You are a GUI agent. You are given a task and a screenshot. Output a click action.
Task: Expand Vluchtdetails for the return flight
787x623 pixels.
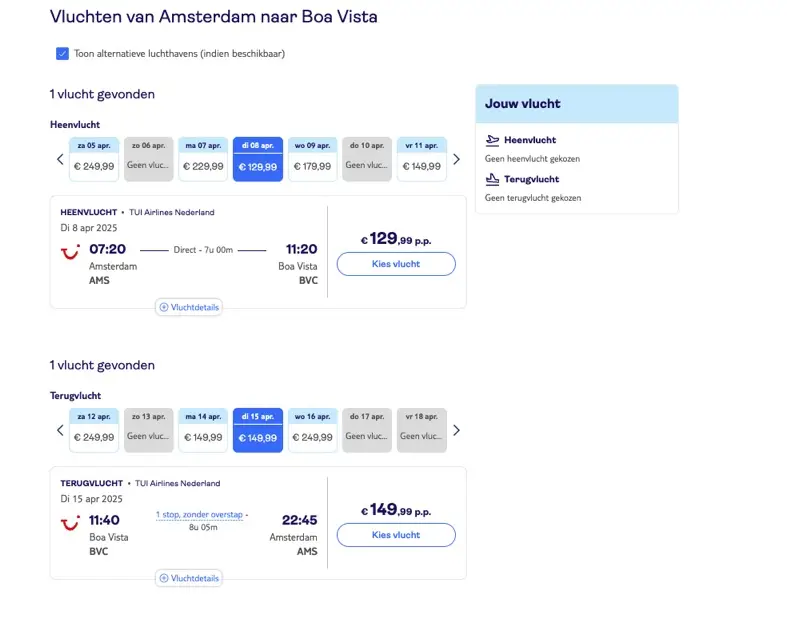pos(189,578)
